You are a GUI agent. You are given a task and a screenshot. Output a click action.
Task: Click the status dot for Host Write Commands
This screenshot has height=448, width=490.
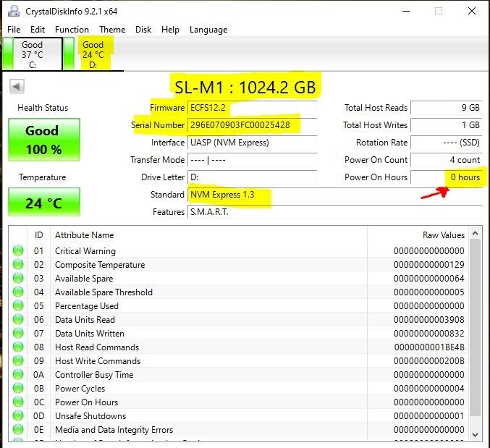[18, 360]
